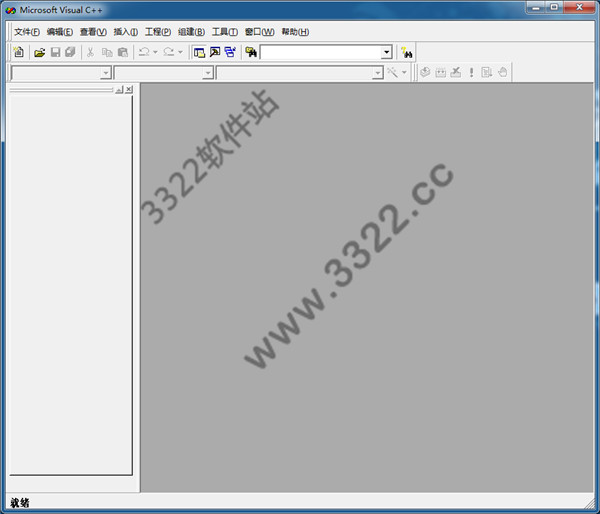The width and height of the screenshot is (600, 514).
Task: Toggle the Workspace window icon
Action: 199,52
